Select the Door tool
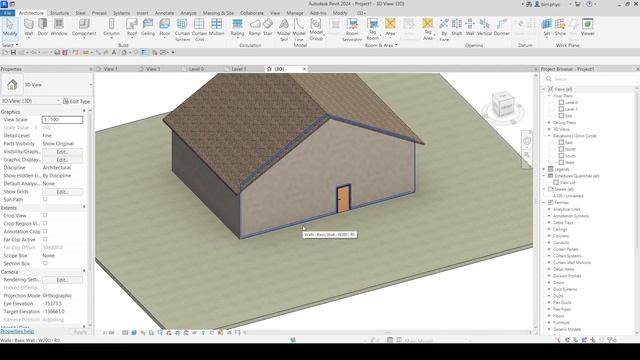Viewport: 640px width, 360px height. pos(43,27)
